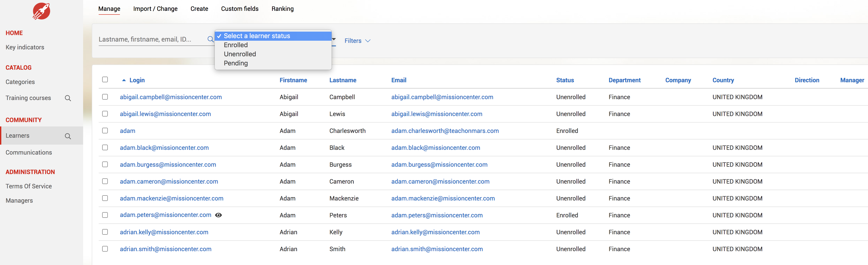Open Key indicators in the sidebar
868x265 pixels.
(25, 47)
